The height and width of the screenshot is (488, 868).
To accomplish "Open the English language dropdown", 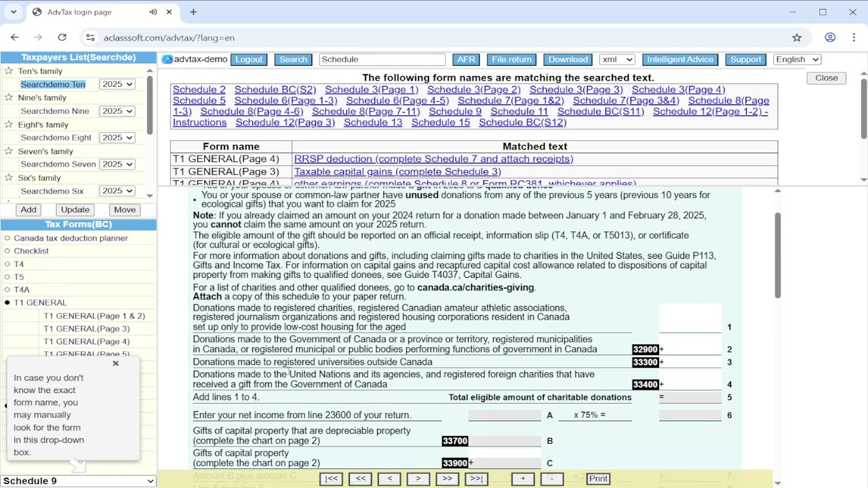I will (x=797, y=60).
